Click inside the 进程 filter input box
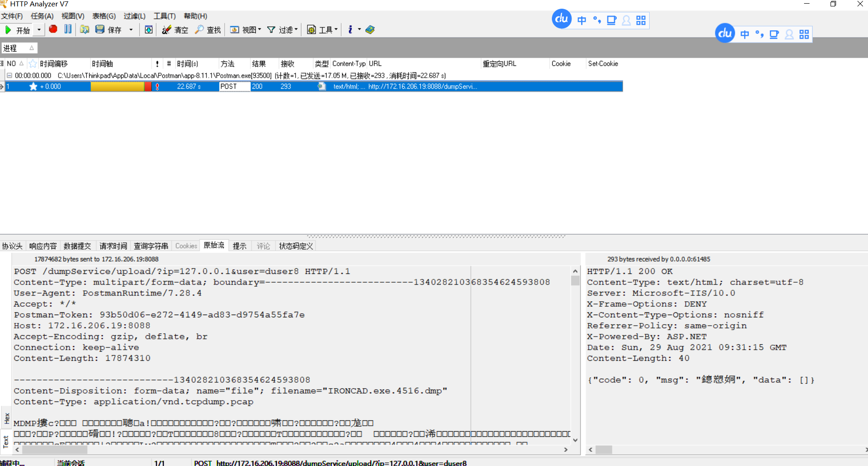 tap(16, 48)
